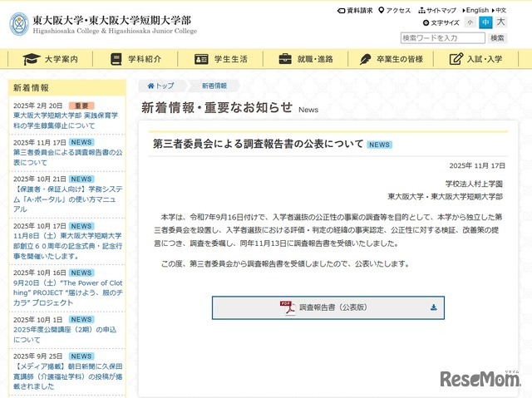Screen dimensions: 532x398
Task: Set text size to small (小)
Action: pos(470,22)
